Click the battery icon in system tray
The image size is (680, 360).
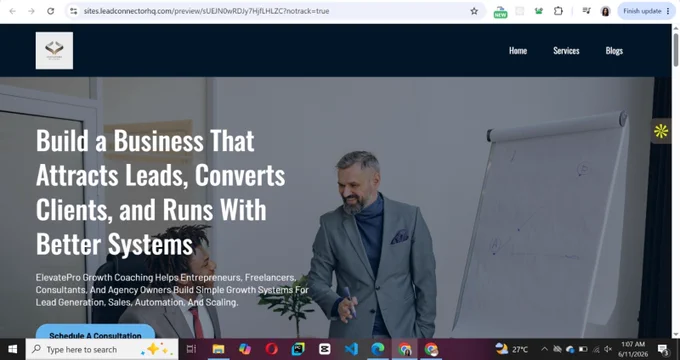pyautogui.click(x=583, y=349)
